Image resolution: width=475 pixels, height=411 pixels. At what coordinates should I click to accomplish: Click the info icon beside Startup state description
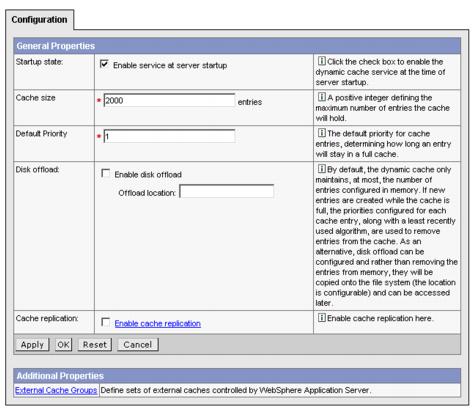pyautogui.click(x=321, y=61)
